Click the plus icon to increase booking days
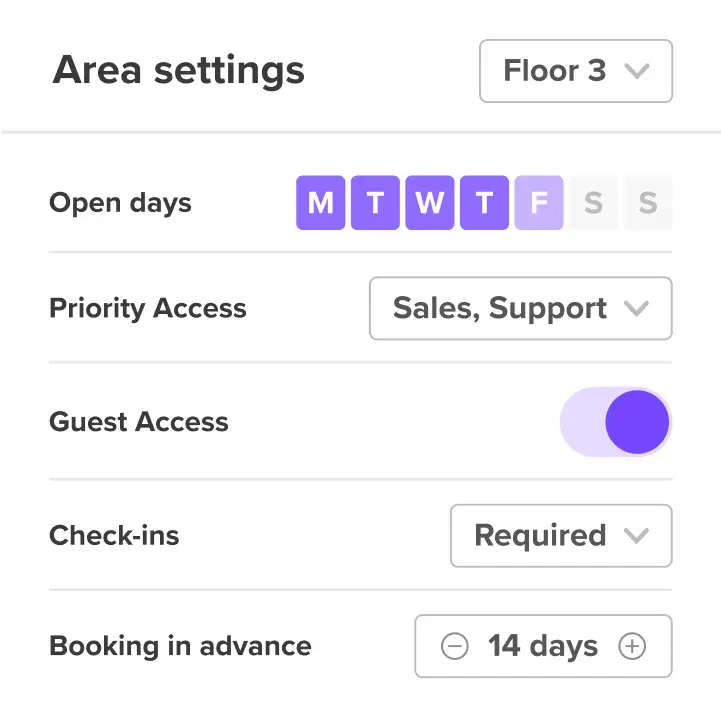Viewport: 721px width, 721px height. click(632, 646)
